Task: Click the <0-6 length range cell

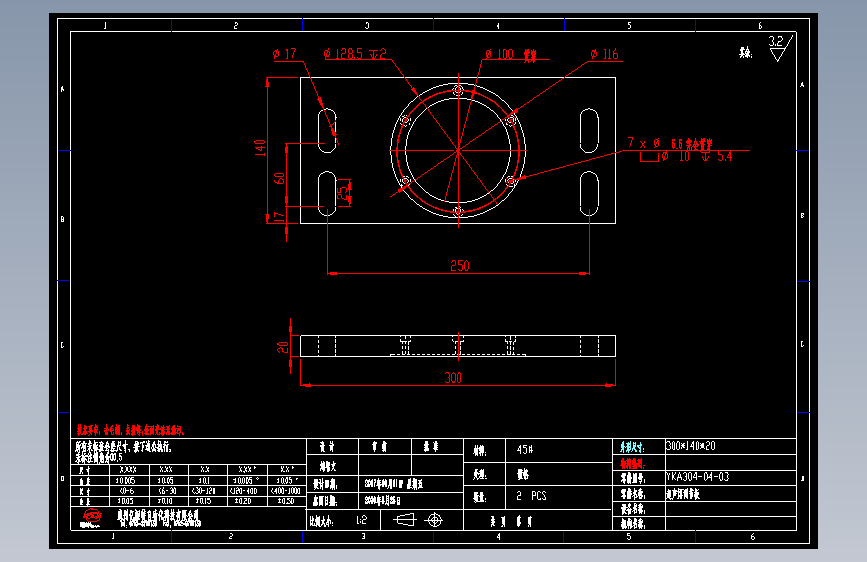Action: click(x=127, y=491)
